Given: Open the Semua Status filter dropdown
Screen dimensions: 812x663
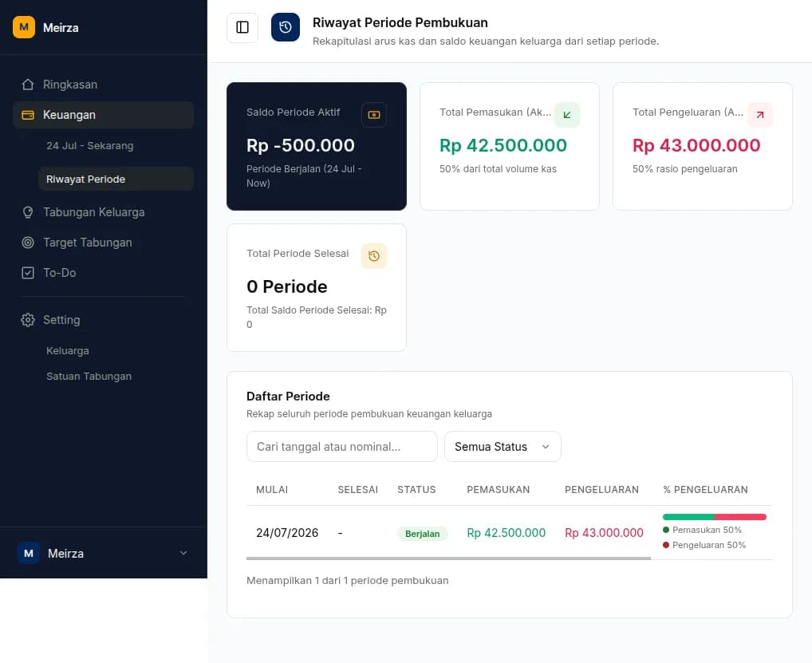Looking at the screenshot, I should [503, 447].
